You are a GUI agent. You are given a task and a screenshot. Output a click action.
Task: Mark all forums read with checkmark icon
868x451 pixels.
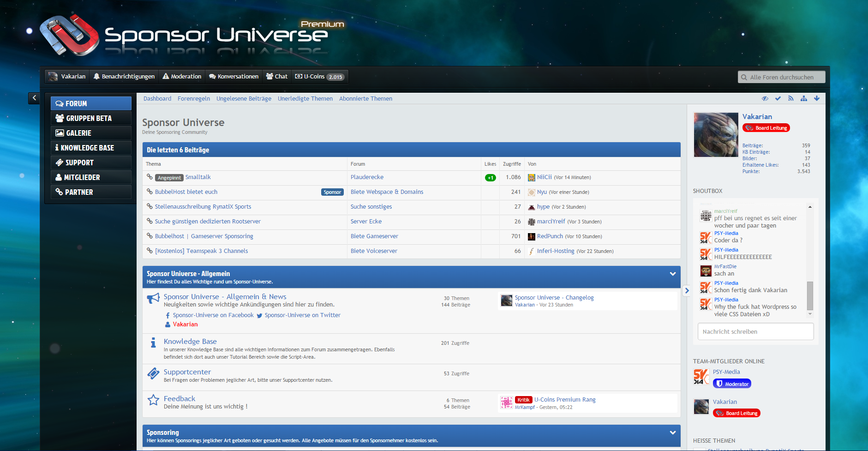click(x=778, y=98)
